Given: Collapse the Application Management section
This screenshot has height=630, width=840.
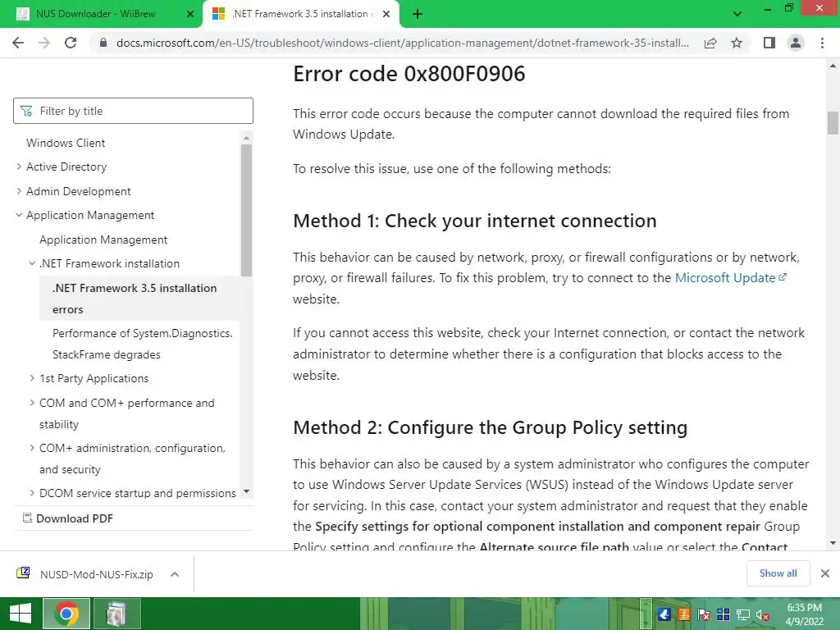Looking at the screenshot, I should point(19,215).
